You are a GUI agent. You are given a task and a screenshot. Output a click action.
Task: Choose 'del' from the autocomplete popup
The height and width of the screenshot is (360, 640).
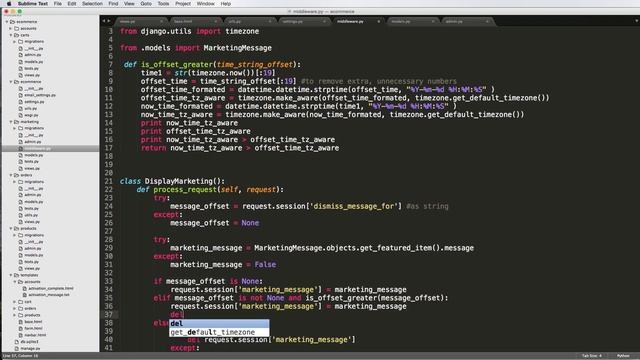[219, 323]
